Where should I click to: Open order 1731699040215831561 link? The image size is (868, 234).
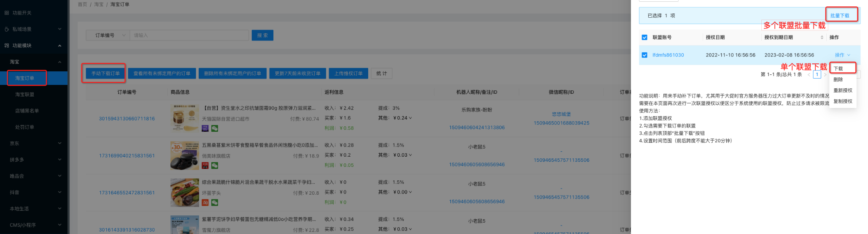[127, 156]
